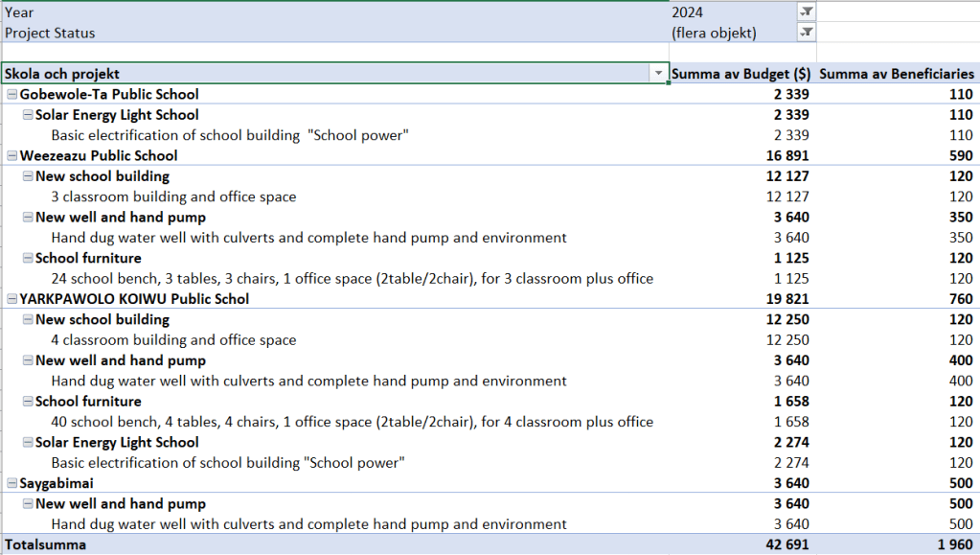Image resolution: width=980 pixels, height=555 pixels.
Task: Select the Summa av Budget ($) header
Action: click(x=741, y=74)
